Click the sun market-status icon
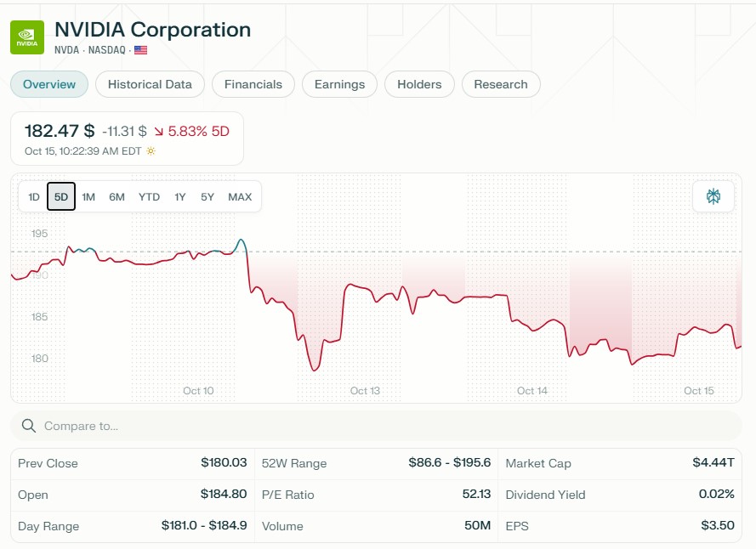Image resolution: width=756 pixels, height=549 pixels. click(151, 151)
